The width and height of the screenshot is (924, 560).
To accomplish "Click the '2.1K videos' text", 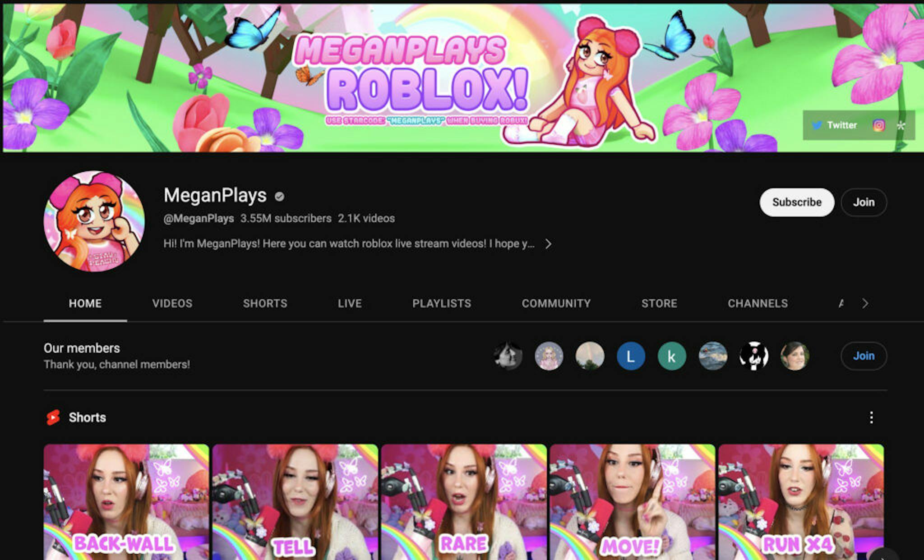I will click(x=366, y=219).
